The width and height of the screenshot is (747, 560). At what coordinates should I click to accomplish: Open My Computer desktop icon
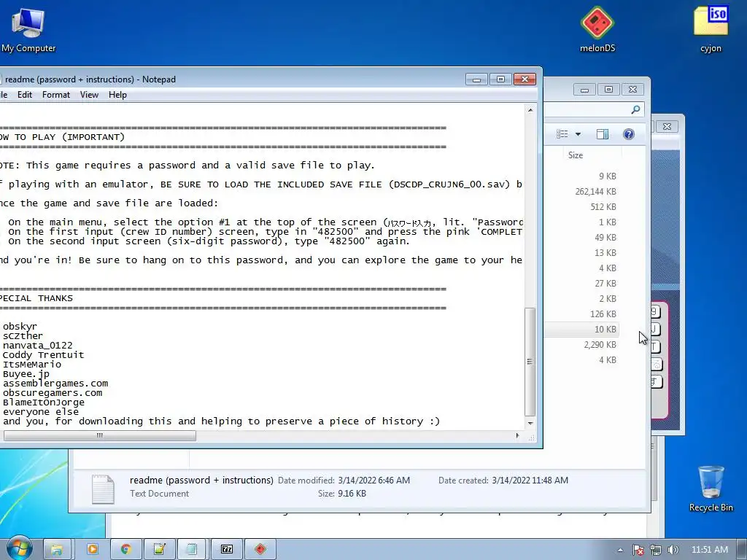click(28, 28)
